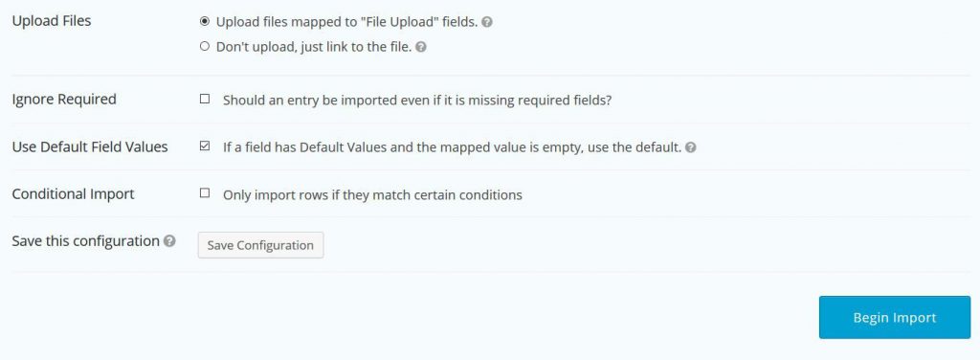Click the Save Configuration button

[260, 245]
